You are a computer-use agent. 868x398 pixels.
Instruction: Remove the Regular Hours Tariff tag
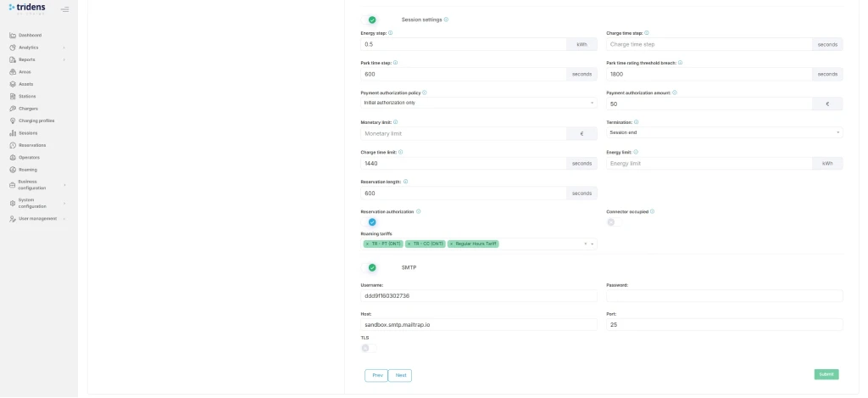point(451,244)
